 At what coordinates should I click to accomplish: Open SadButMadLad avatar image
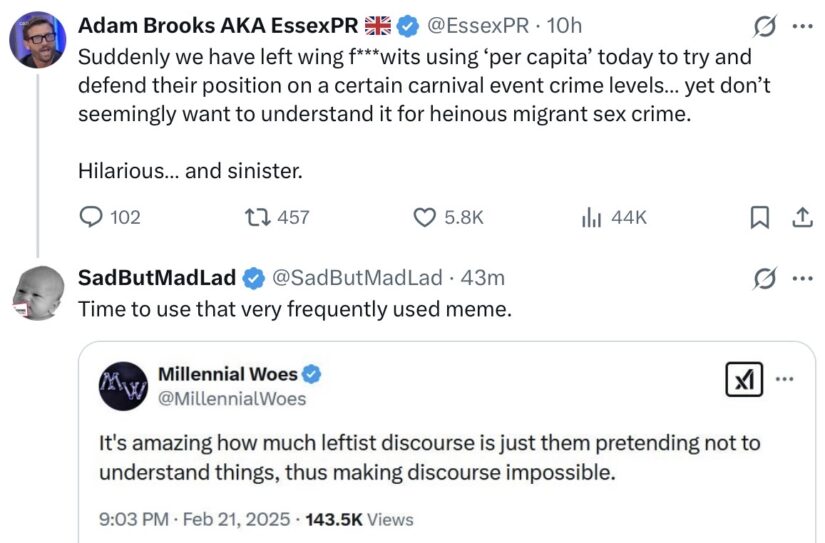pyautogui.click(x=38, y=293)
